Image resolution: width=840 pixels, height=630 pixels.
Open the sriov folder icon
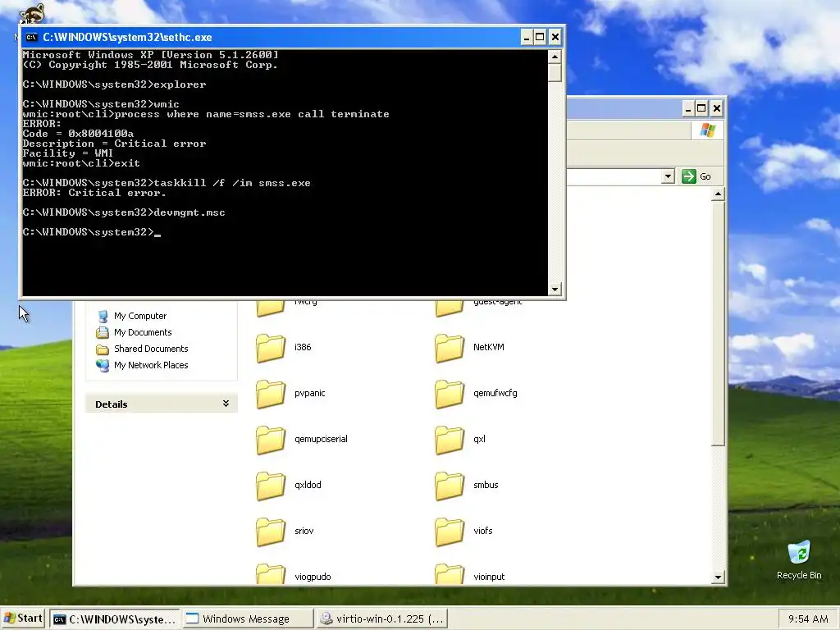[271, 532]
